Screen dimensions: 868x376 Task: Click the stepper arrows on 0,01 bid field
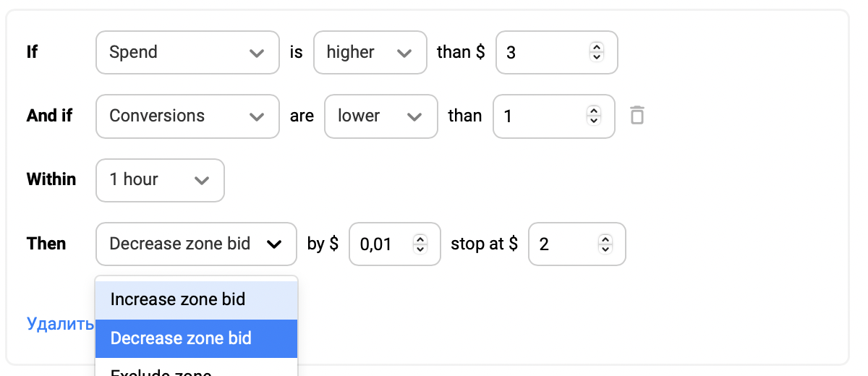click(420, 243)
